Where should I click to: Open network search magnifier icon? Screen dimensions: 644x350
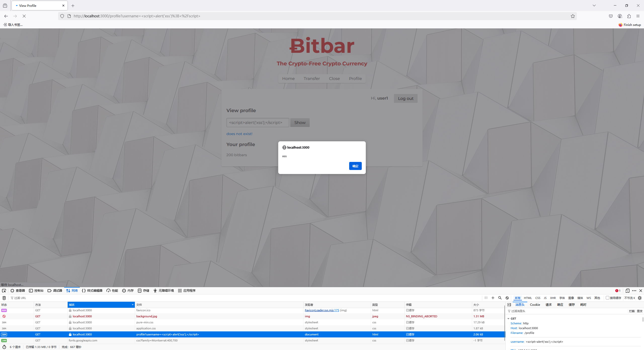500,298
